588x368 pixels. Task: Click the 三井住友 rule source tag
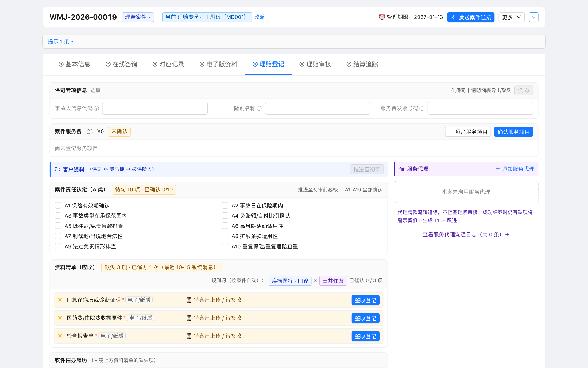click(x=333, y=281)
